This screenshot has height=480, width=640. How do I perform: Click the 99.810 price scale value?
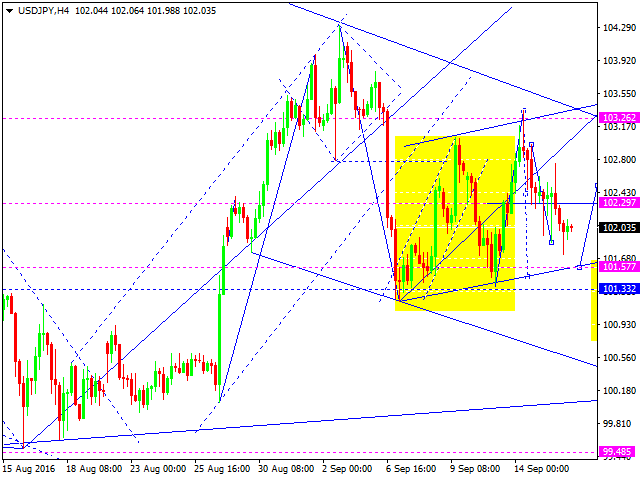click(619, 424)
